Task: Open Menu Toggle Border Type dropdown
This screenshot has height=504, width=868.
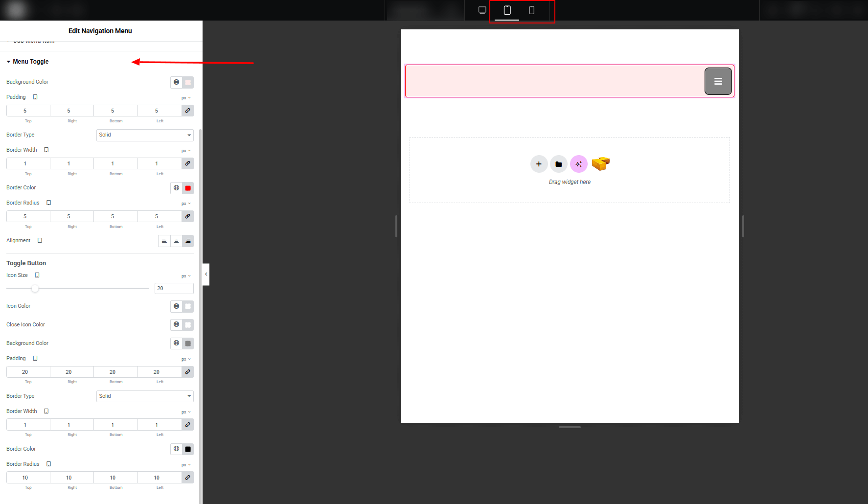Action: coord(145,135)
